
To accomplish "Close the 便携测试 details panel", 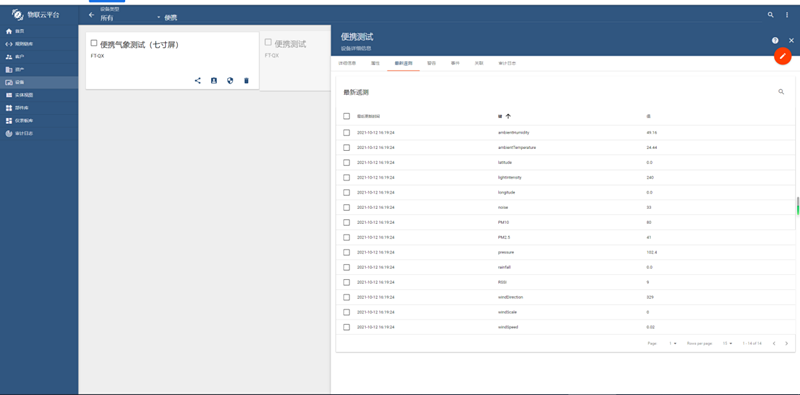I will 791,40.
